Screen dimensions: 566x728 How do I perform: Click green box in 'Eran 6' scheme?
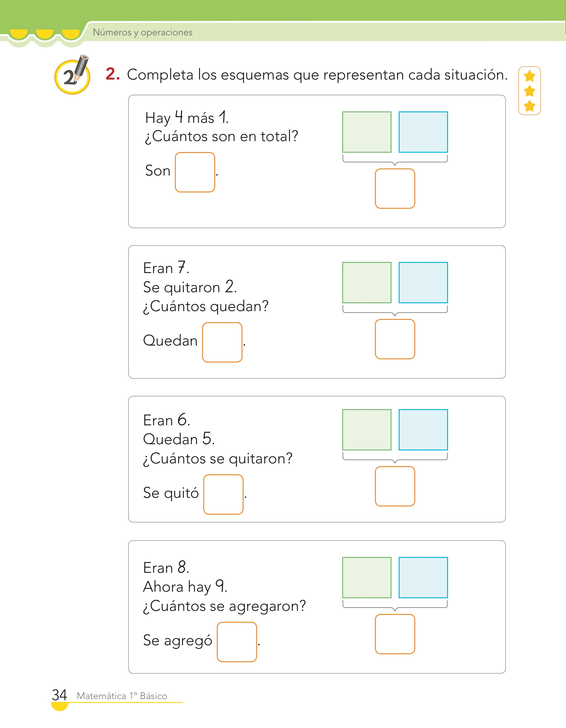click(x=367, y=430)
